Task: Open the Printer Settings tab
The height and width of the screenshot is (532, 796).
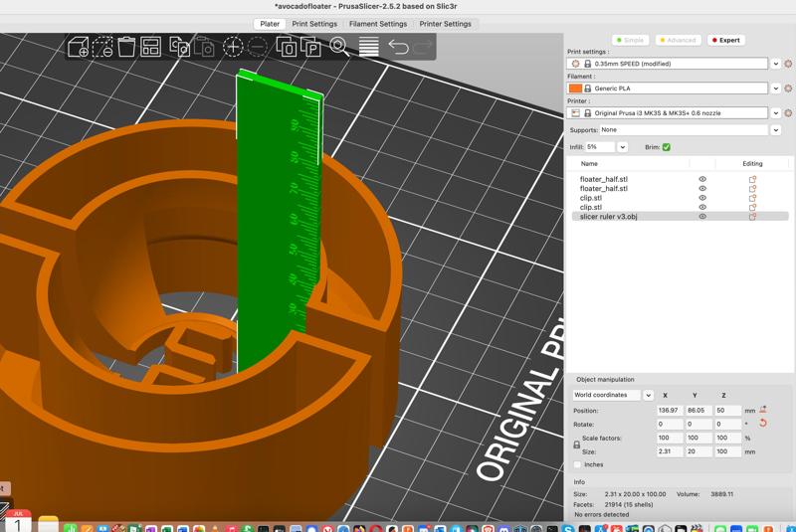Action: (x=445, y=24)
